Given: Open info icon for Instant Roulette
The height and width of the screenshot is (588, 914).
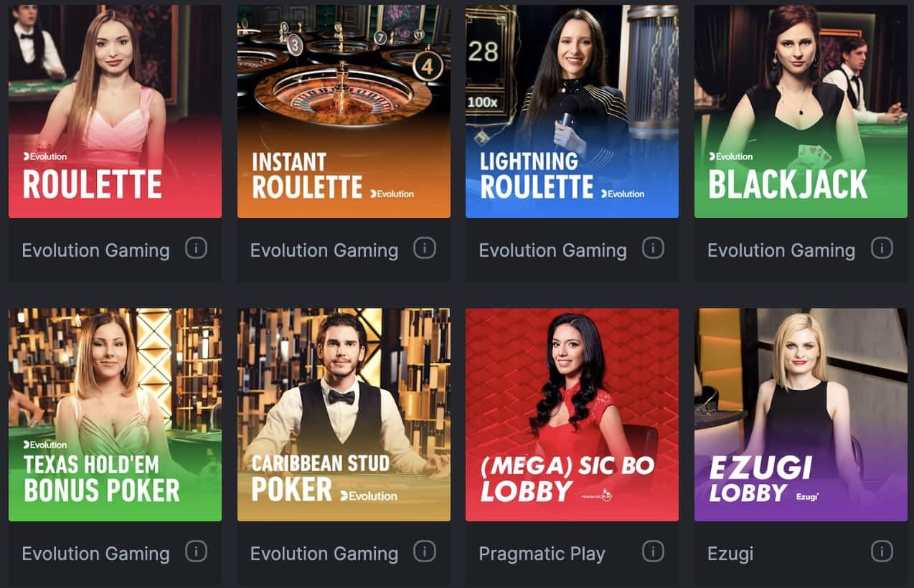Looking at the screenshot, I should (x=425, y=248).
